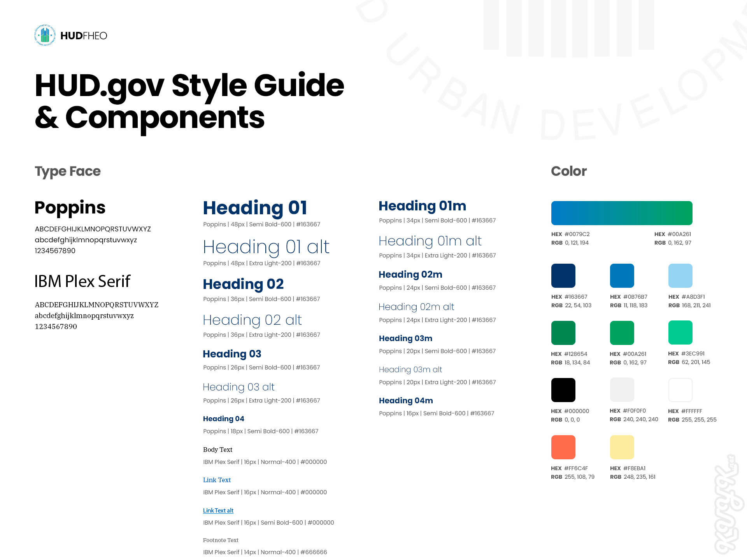Pick the coral #FF6C4F swatch

[x=563, y=447]
